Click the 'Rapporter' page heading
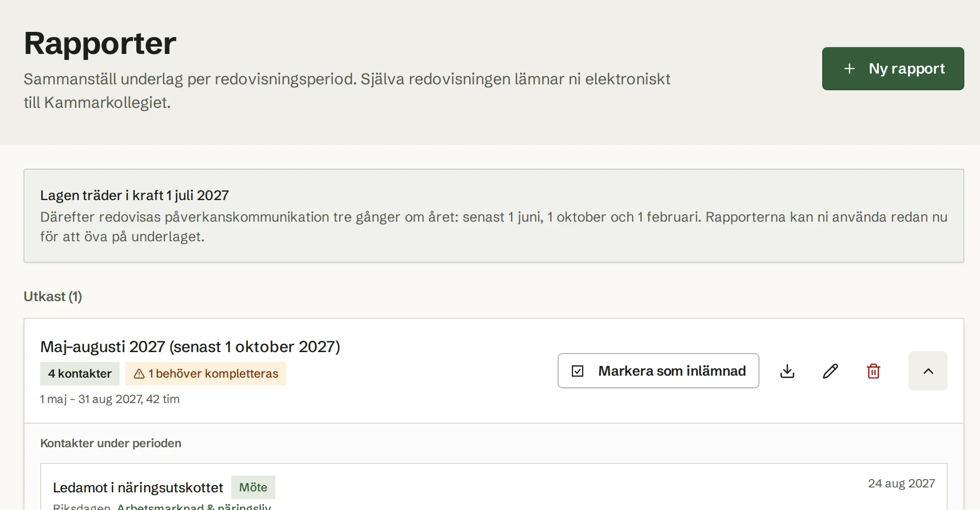Image resolution: width=980 pixels, height=510 pixels. coord(100,43)
